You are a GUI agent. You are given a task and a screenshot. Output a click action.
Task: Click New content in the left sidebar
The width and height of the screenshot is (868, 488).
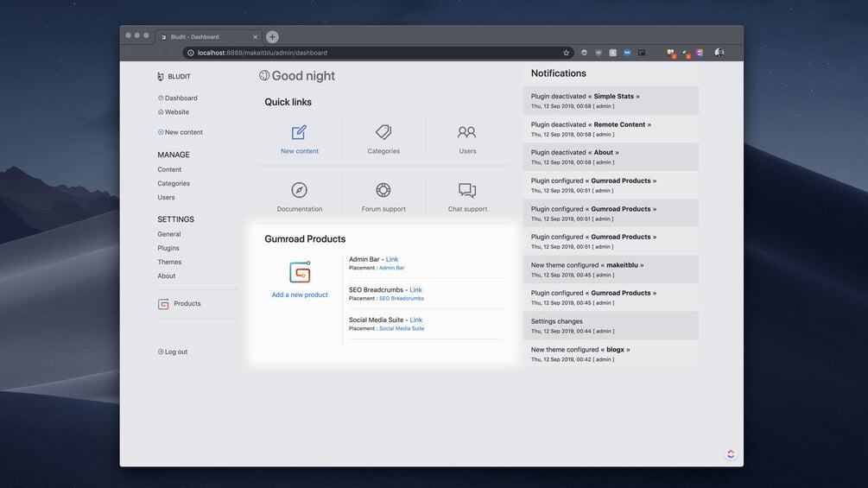click(x=181, y=132)
